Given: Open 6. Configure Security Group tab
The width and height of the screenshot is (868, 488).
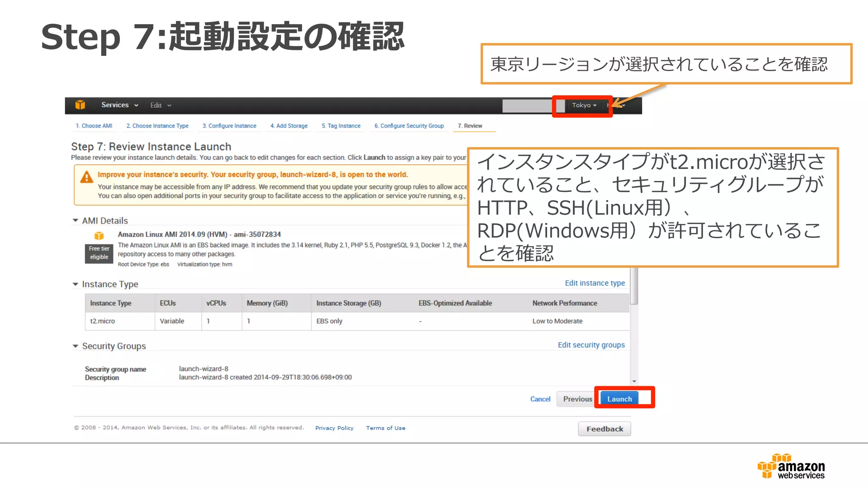Looking at the screenshot, I should click(409, 126).
